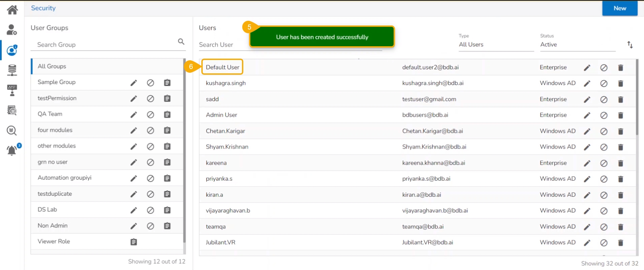Select the DS Lab group
This screenshot has width=644, height=270.
tap(47, 210)
